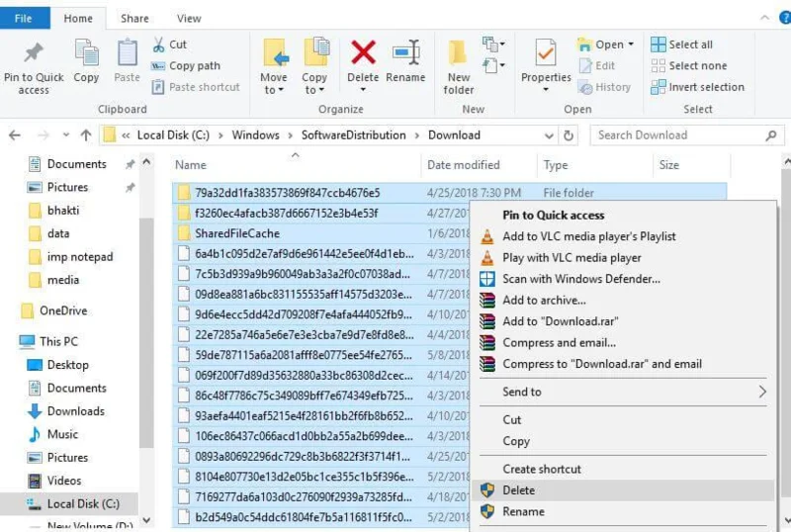Select Local Disk (C:) in navigation pane
791x532 pixels.
point(69,503)
